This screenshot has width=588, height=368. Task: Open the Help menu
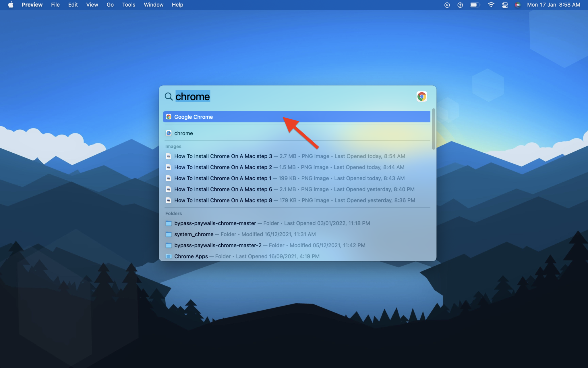[177, 5]
